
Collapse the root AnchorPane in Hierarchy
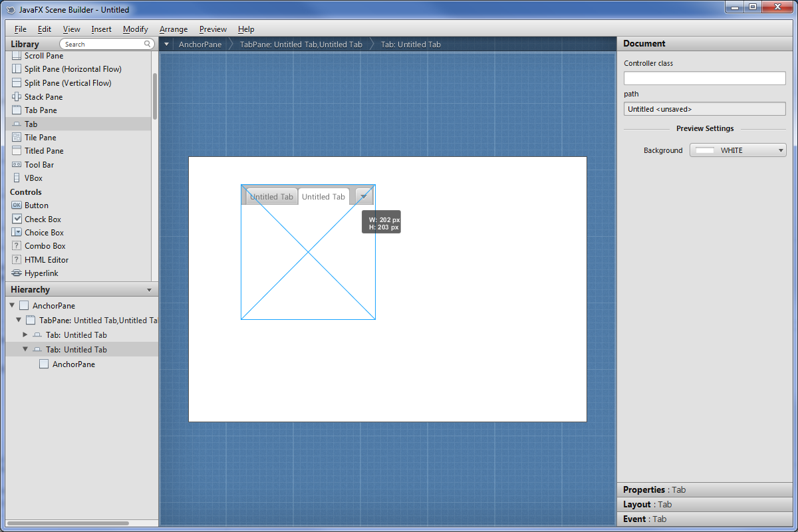12,305
